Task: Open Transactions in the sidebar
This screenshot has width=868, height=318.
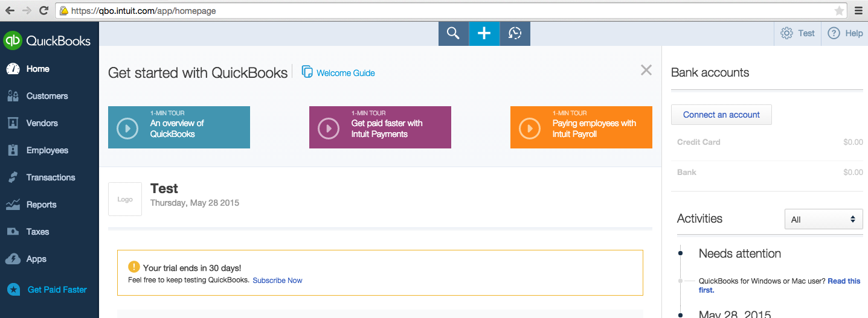Action: 50,177
